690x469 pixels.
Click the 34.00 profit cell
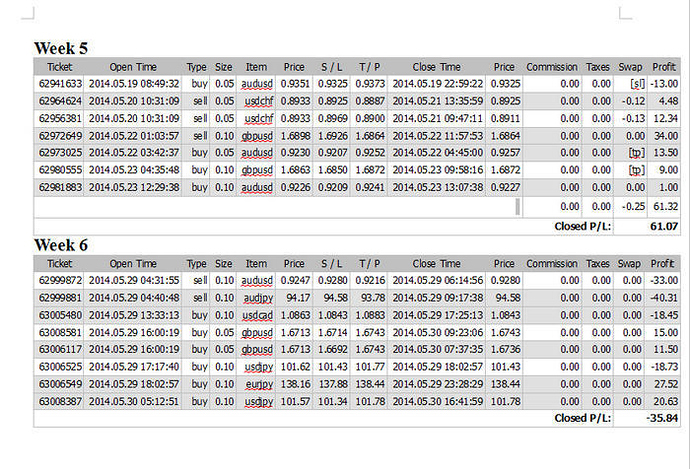665,136
